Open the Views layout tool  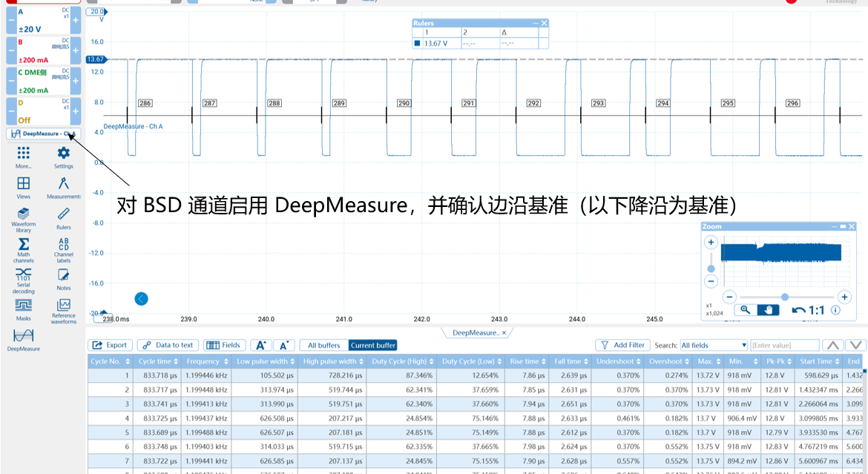23,188
